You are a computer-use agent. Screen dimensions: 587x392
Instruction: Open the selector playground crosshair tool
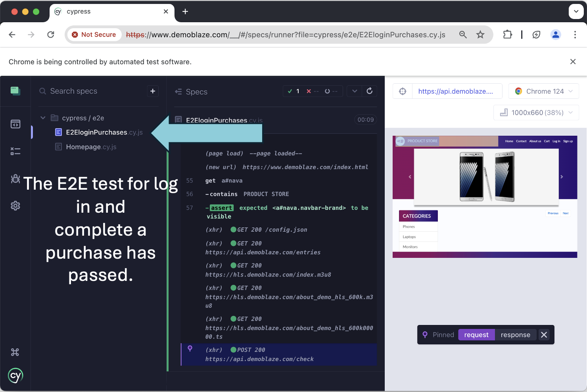click(x=403, y=91)
